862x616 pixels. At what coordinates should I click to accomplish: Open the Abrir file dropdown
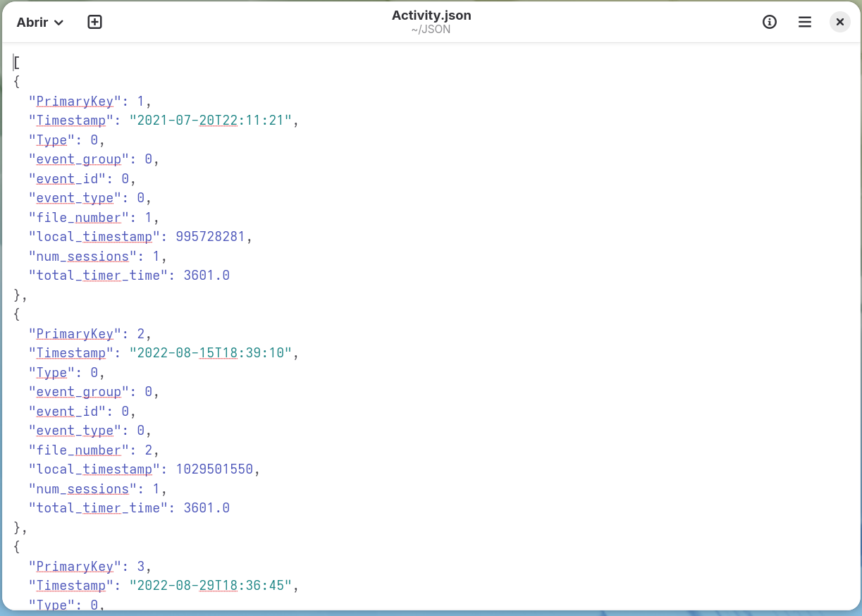tap(40, 23)
